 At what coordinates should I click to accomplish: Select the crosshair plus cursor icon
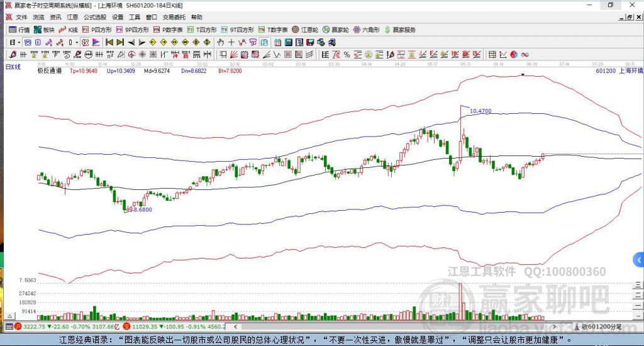point(231,42)
